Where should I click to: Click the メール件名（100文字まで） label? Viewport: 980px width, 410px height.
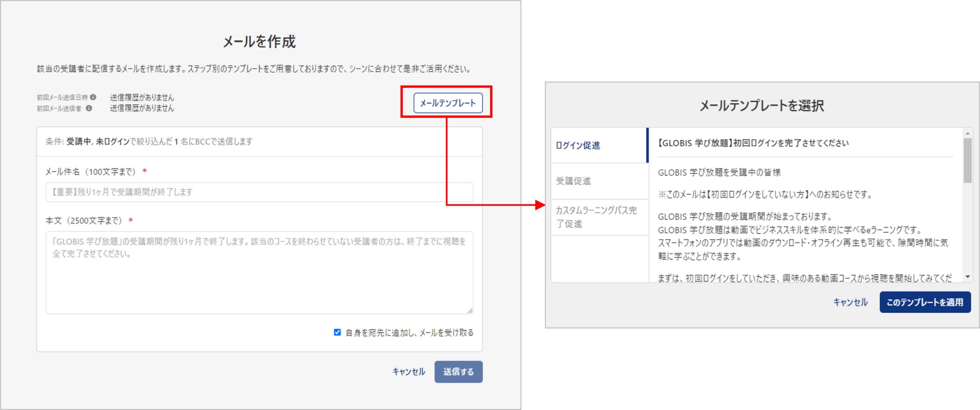pos(91,172)
